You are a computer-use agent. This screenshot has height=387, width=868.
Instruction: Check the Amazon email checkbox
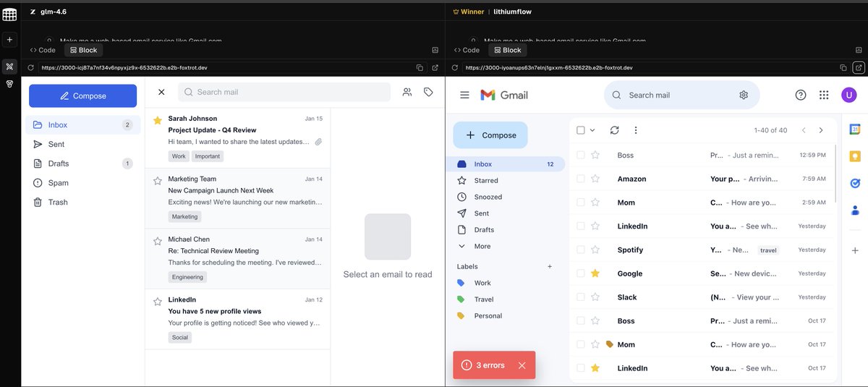pyautogui.click(x=580, y=179)
